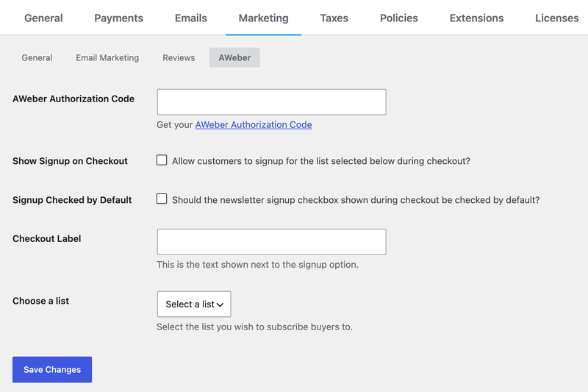Screen dimensions: 588x392
Task: Open the General settings tab
Action: (43, 18)
